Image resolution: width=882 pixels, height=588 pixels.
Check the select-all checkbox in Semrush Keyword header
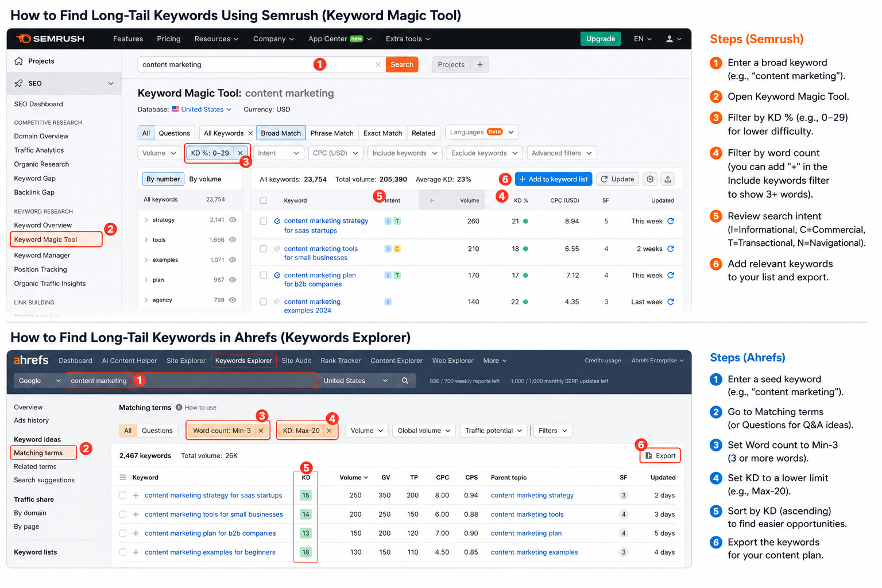point(264,200)
